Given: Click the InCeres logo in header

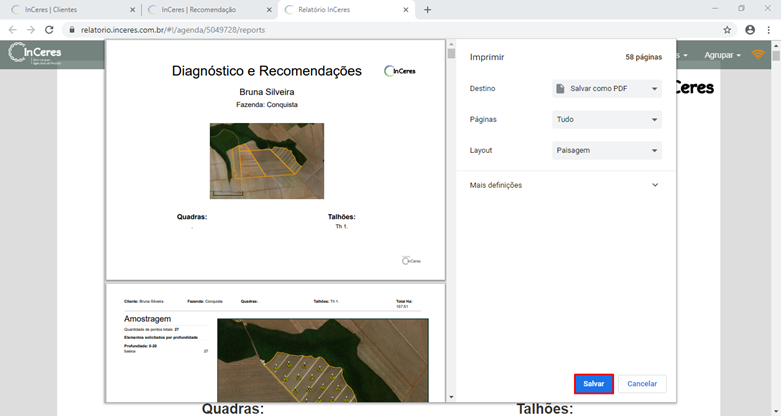Looking at the screenshot, I should tap(35, 53).
